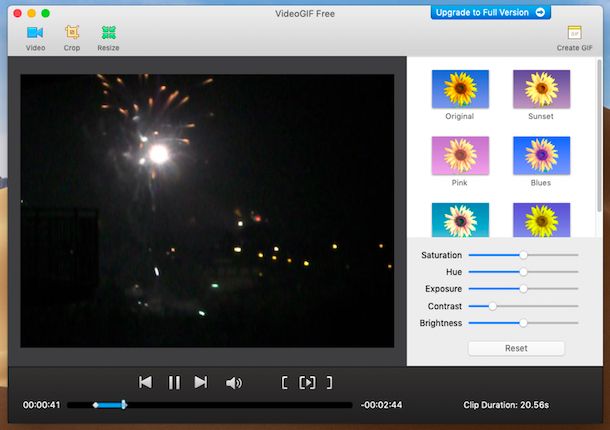
Task: Click the Contrast slider handle
Action: click(492, 306)
